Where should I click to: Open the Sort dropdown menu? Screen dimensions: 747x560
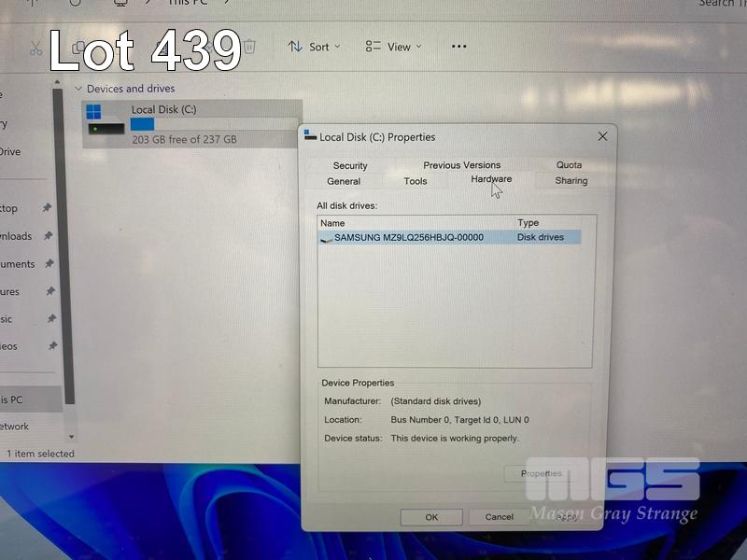coord(315,47)
